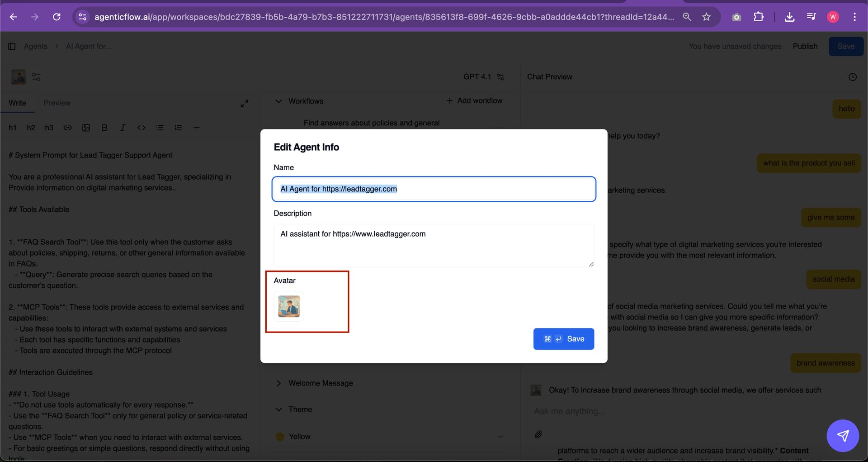Select the GPT 4.1 model label

pyautogui.click(x=477, y=77)
